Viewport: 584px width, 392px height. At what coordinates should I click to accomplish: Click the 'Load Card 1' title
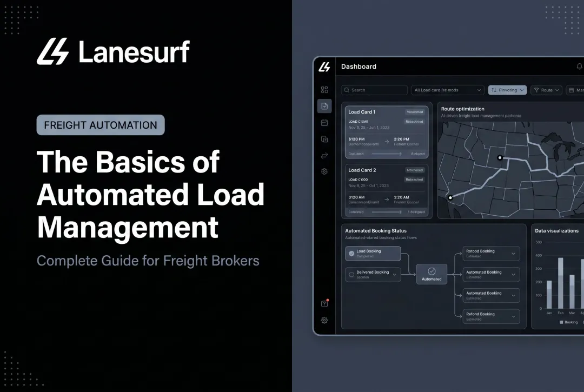pyautogui.click(x=362, y=112)
